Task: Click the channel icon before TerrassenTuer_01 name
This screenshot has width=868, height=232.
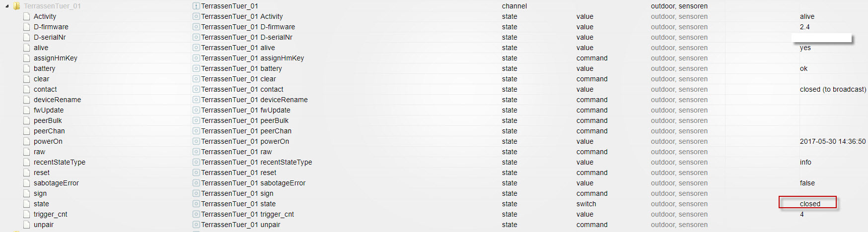Action: 196,6
